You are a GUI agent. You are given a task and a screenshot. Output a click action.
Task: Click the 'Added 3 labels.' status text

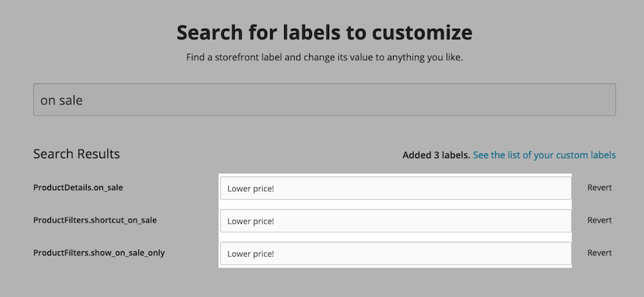[x=436, y=155]
